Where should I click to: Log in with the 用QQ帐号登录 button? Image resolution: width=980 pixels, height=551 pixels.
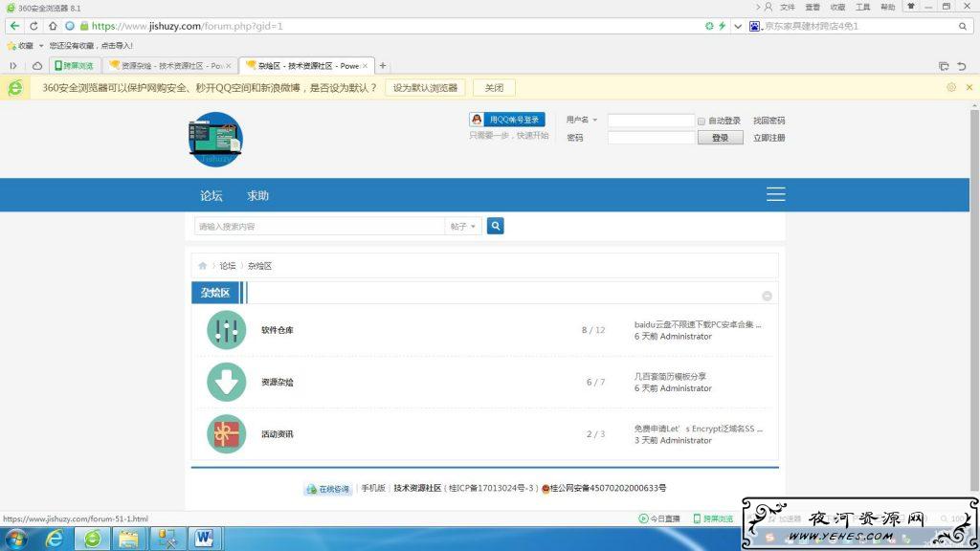[x=507, y=120]
